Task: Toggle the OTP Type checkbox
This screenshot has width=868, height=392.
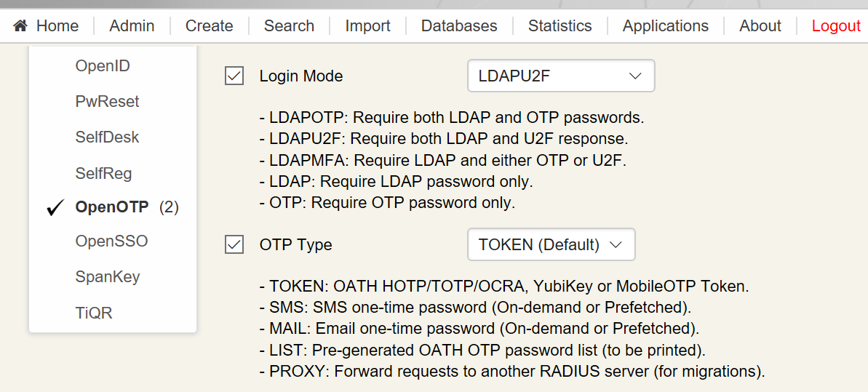Action: (234, 244)
